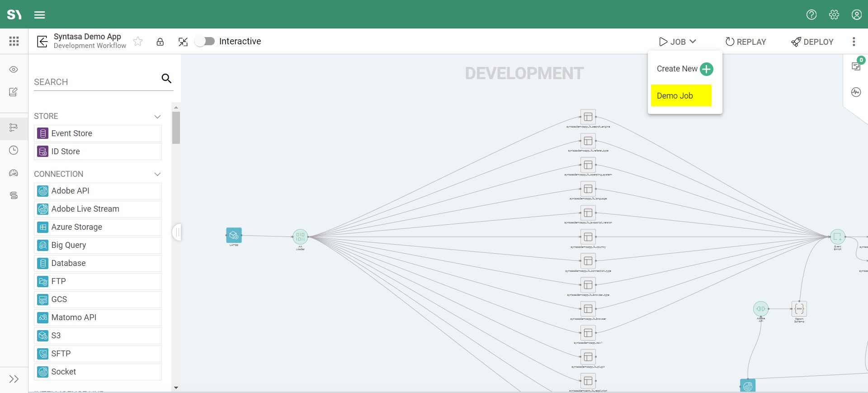Click the help question mark icon
868x393 pixels.
coord(811,15)
